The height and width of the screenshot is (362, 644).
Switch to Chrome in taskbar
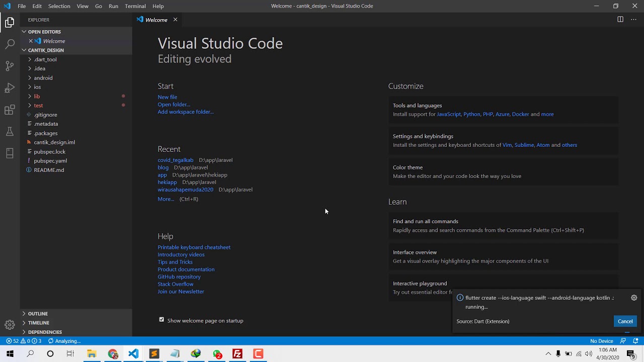click(x=113, y=354)
